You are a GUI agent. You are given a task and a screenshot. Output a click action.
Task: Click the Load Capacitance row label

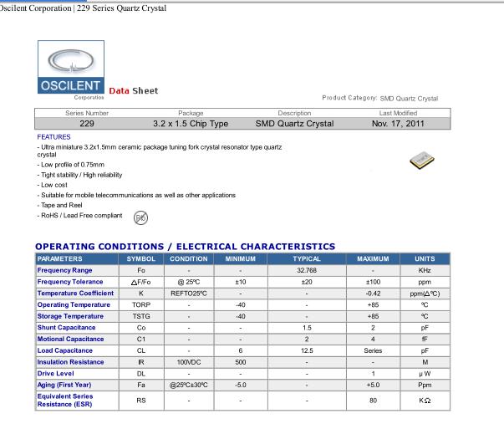click(65, 350)
